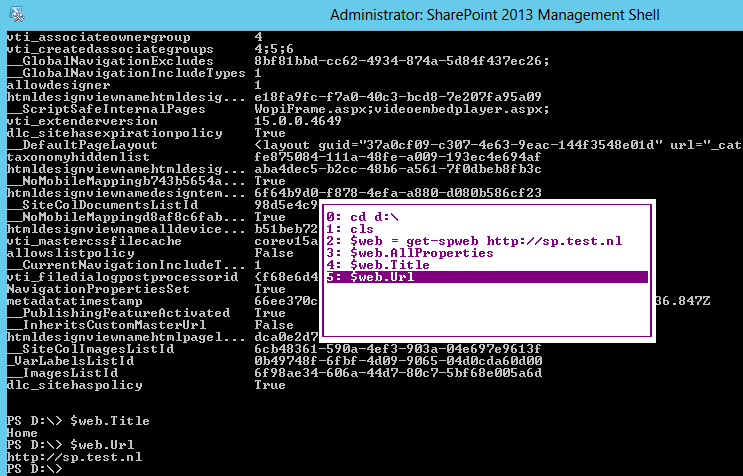Screen dimensions: 743x476
Task: Click the '__ScriptSafeInternalPages' property name
Action: coord(106,109)
